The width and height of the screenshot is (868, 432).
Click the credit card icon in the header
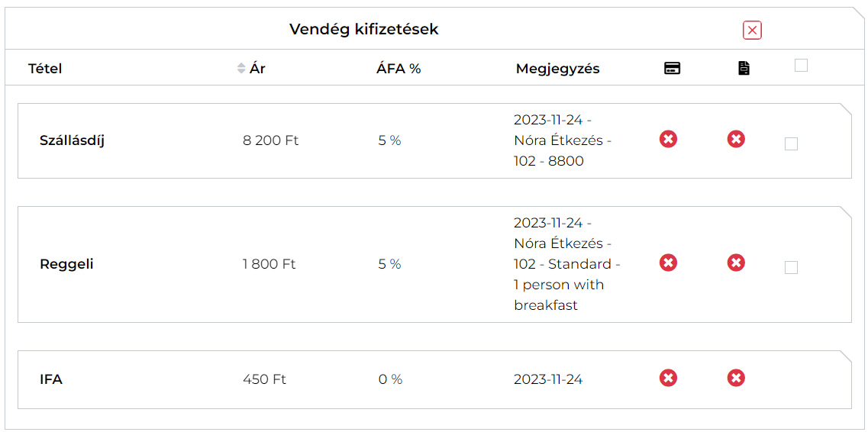[x=672, y=69]
